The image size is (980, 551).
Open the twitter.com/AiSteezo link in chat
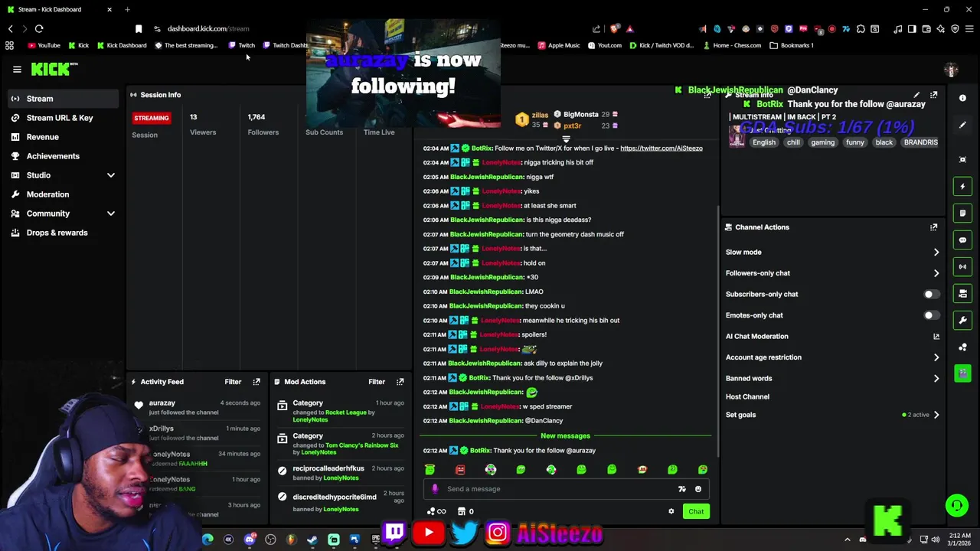point(661,148)
